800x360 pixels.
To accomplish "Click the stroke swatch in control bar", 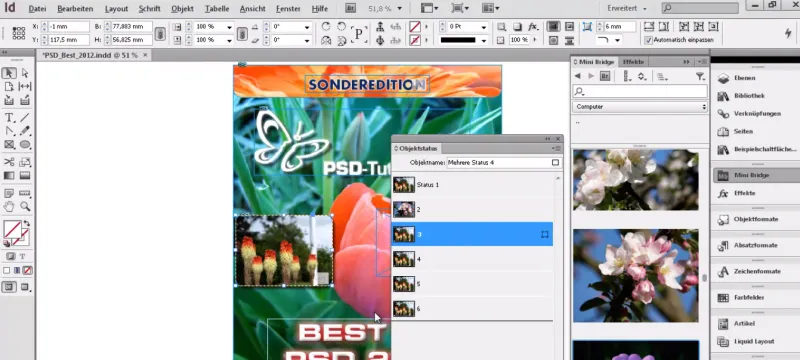I will tap(415, 40).
